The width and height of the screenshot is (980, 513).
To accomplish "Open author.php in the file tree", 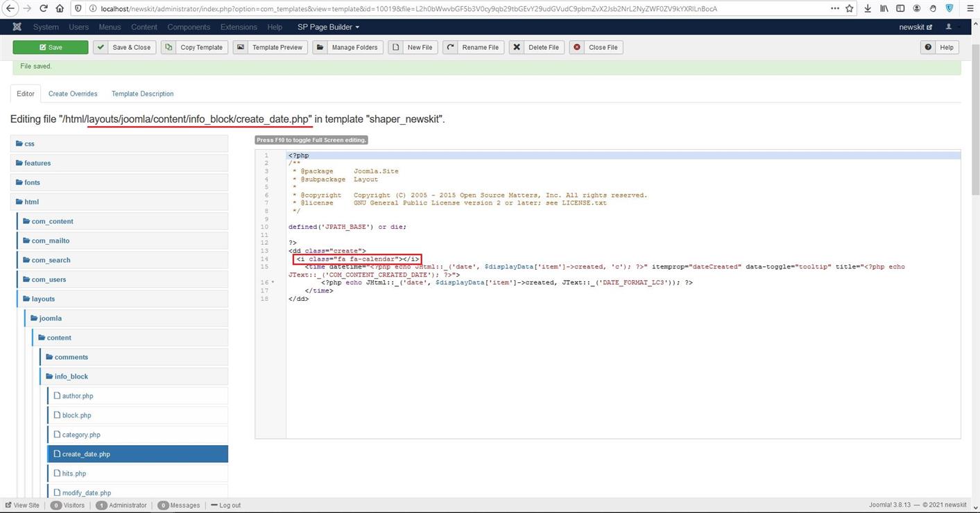I will coord(78,396).
